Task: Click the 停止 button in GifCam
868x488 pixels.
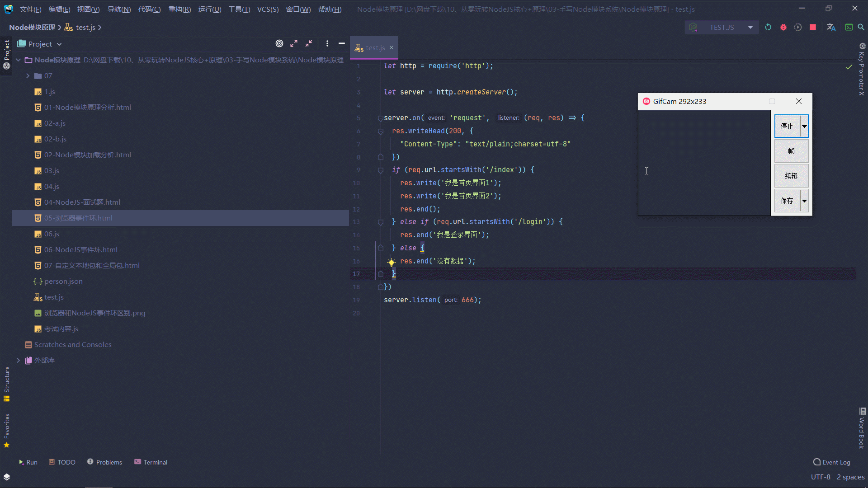Action: pyautogui.click(x=787, y=126)
